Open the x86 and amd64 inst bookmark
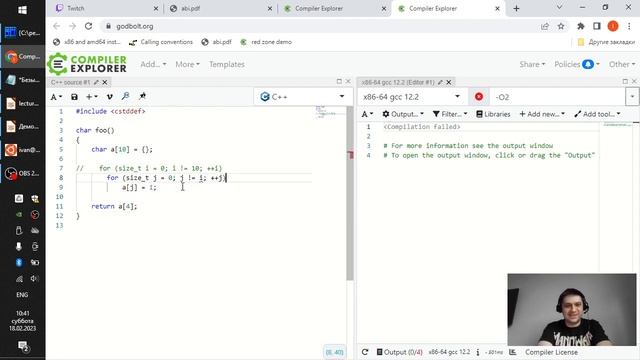The image size is (640, 360). point(87,42)
